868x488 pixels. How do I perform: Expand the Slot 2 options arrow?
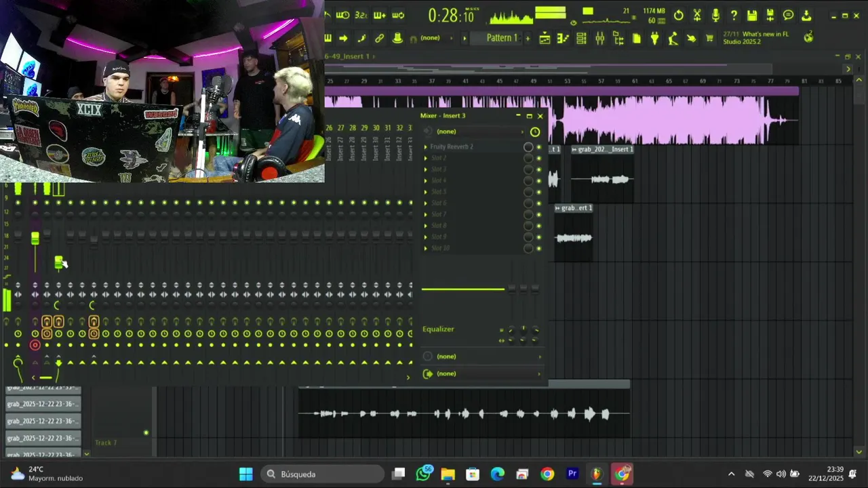click(426, 158)
